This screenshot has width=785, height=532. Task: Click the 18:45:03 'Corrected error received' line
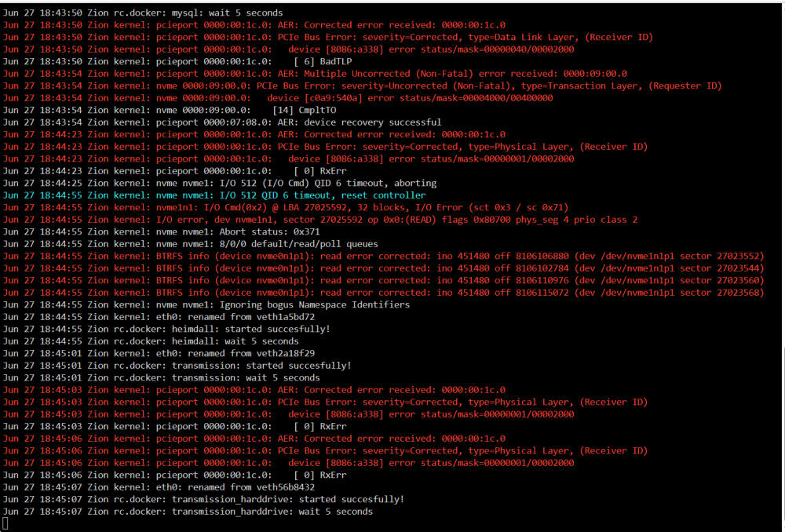pos(254,390)
